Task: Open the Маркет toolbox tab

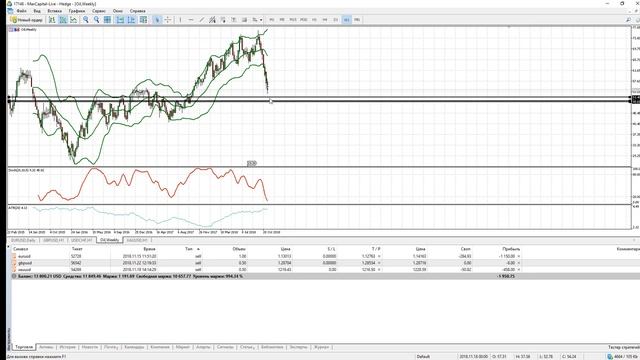Action: [182, 347]
